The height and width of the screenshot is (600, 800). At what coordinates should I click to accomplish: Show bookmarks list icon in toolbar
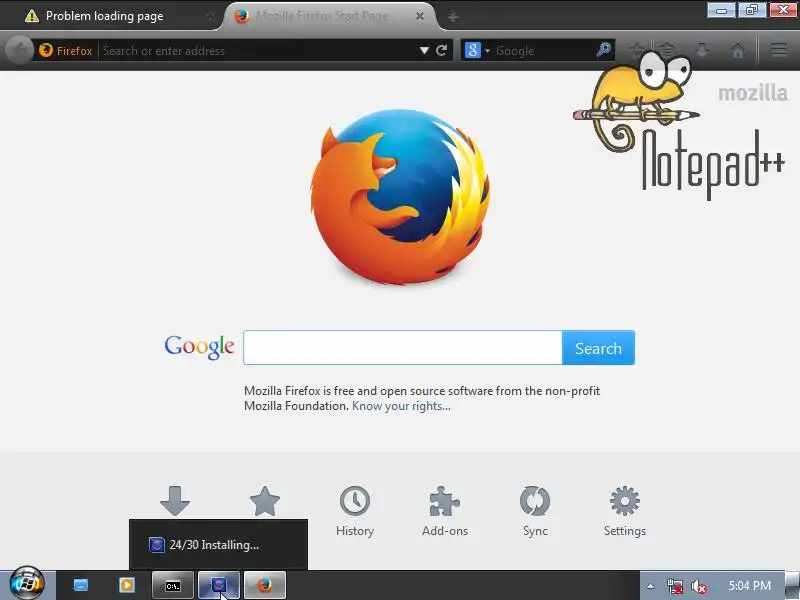(667, 50)
